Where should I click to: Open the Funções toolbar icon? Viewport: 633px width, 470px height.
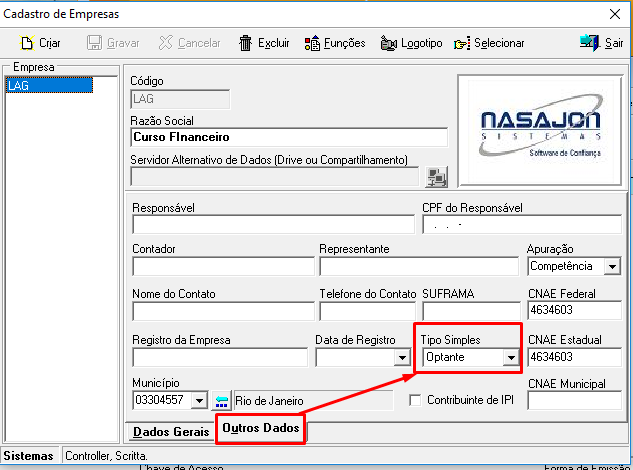click(311, 43)
